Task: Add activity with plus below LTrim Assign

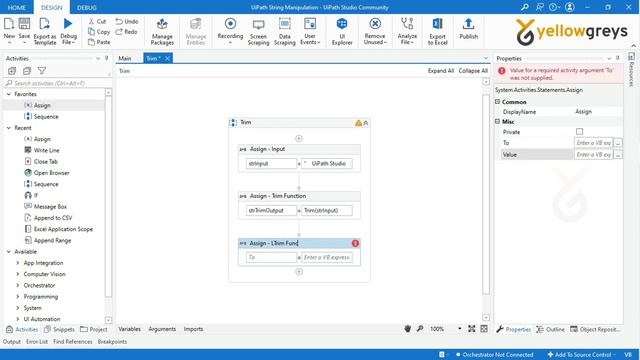Action: [x=299, y=272]
